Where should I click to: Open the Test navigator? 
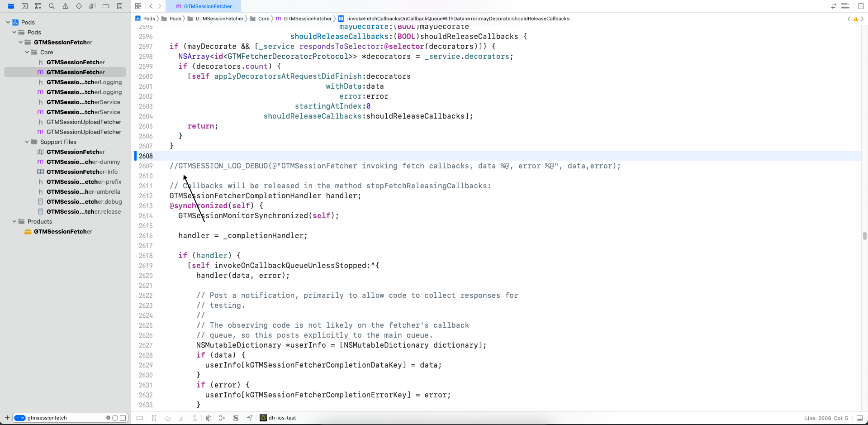[79, 6]
